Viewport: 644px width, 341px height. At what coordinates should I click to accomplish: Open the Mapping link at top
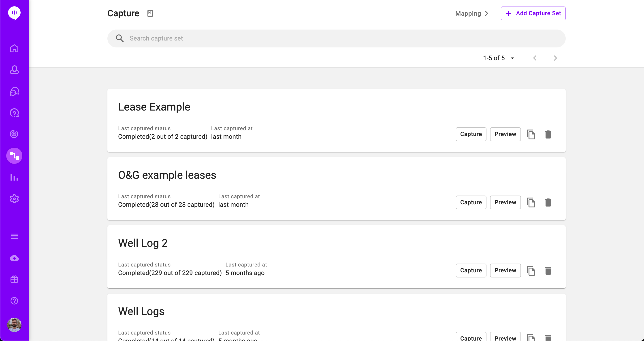tap(472, 13)
